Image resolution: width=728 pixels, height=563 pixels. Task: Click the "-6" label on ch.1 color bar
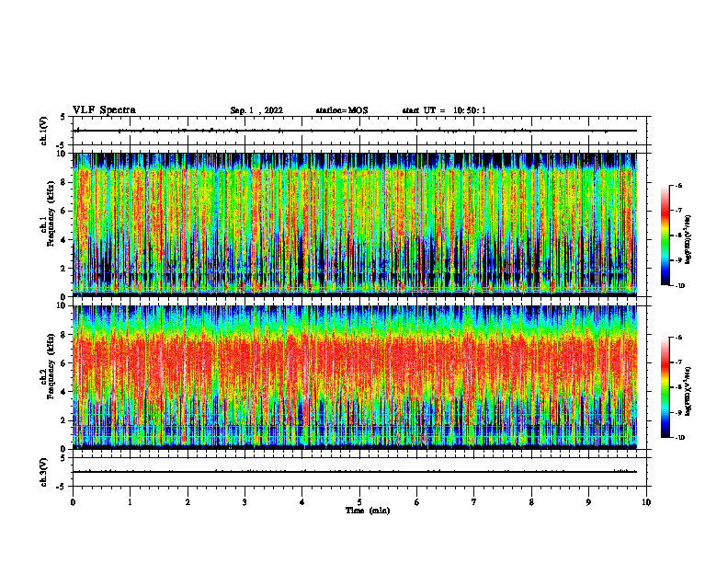pyautogui.click(x=678, y=186)
